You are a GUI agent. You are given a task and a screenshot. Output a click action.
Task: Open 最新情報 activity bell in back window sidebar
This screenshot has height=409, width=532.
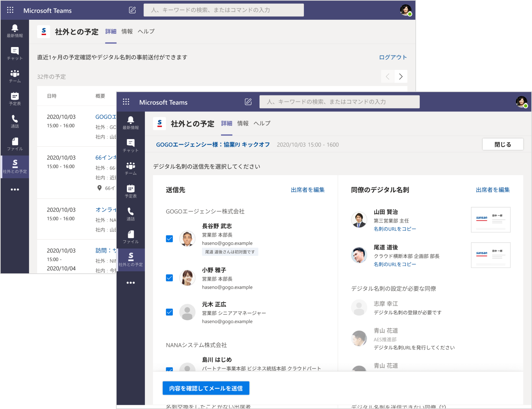[15, 31]
